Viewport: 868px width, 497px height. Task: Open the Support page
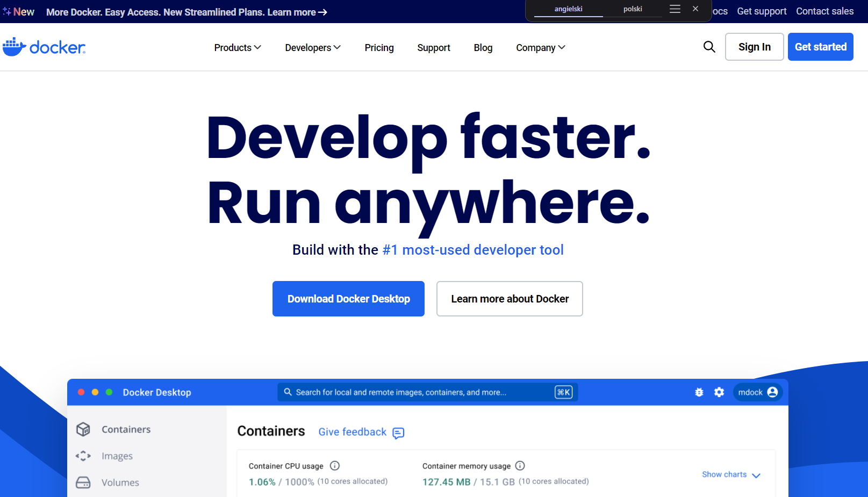point(434,48)
